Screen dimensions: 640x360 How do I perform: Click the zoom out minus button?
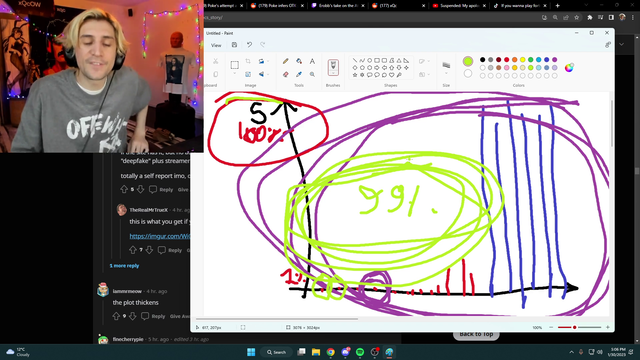(551, 327)
